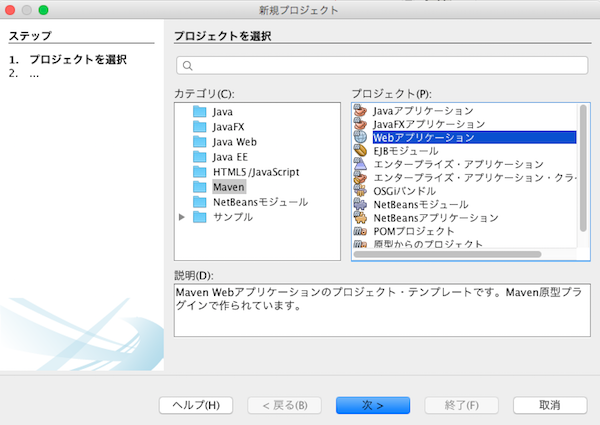600x425 pixels.
Task: Choose JavaFXアプリケーション project type
Action: pyautogui.click(x=429, y=124)
